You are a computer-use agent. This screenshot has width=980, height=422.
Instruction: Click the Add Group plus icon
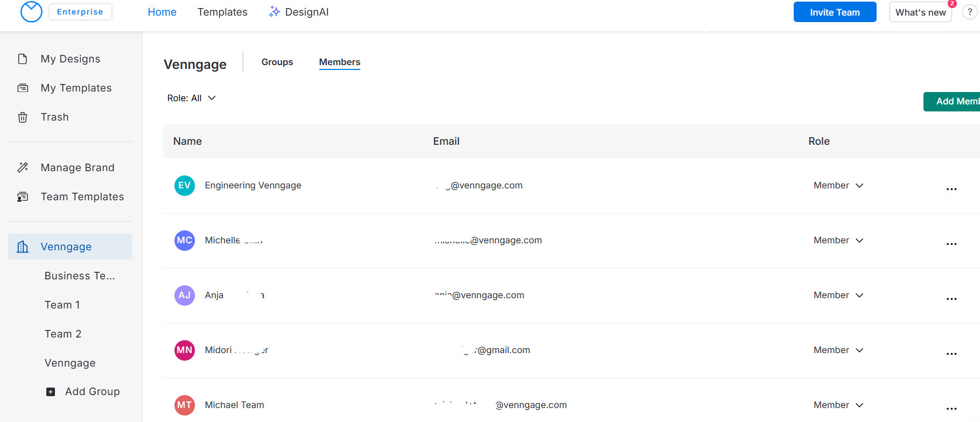coord(51,392)
